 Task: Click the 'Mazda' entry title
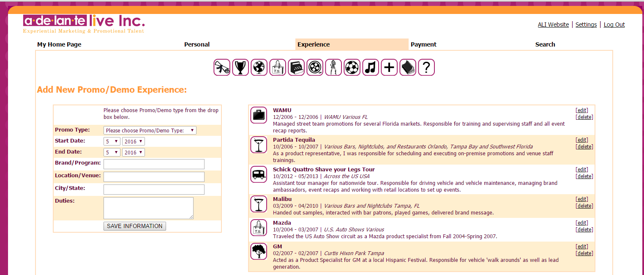(282, 223)
